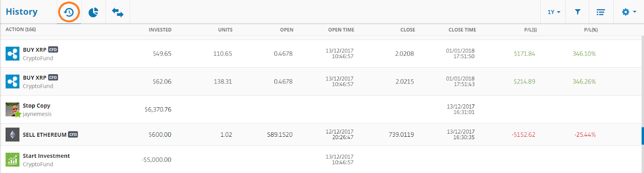Toggle the list view icon
This screenshot has width=644, height=173.
[601, 12]
